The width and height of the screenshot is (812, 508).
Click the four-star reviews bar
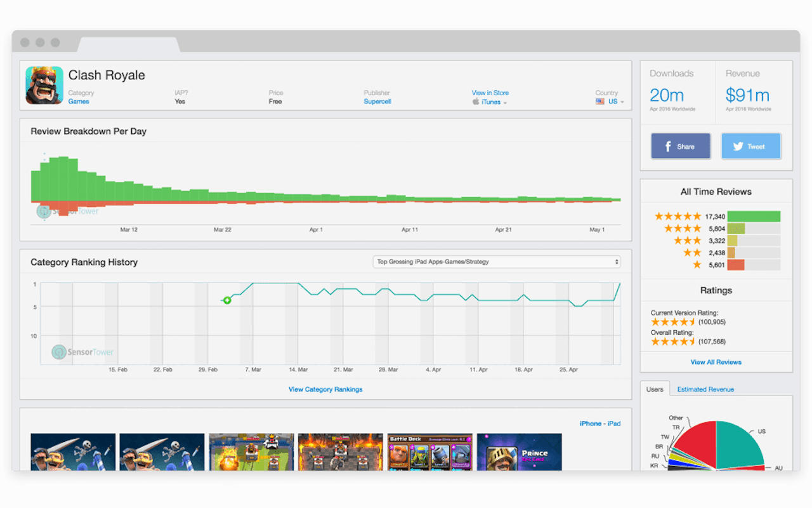736,229
